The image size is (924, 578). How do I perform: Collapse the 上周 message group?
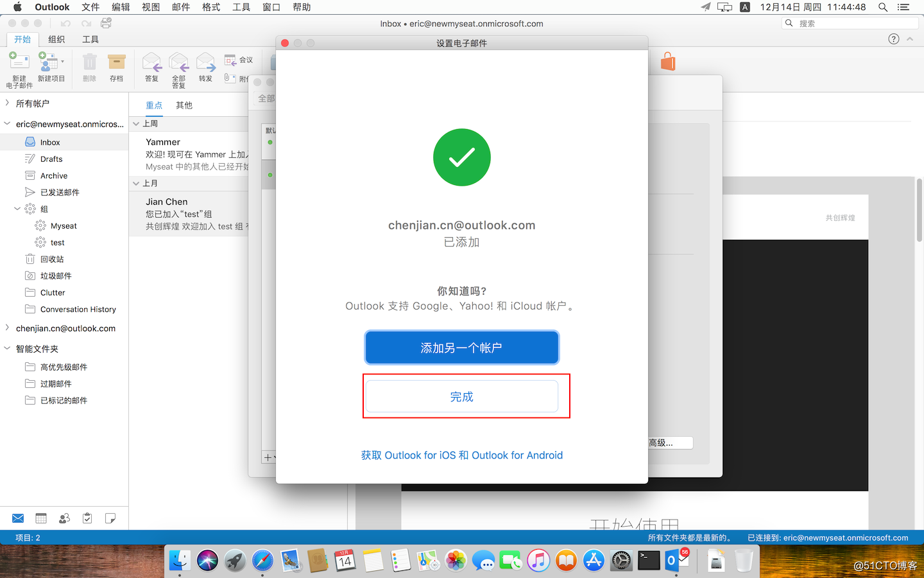(x=136, y=123)
